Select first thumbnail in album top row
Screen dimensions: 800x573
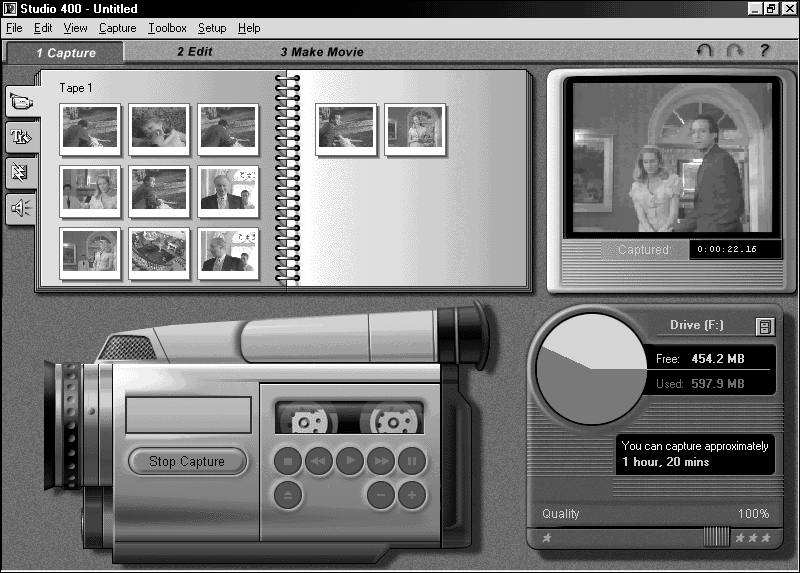90,130
